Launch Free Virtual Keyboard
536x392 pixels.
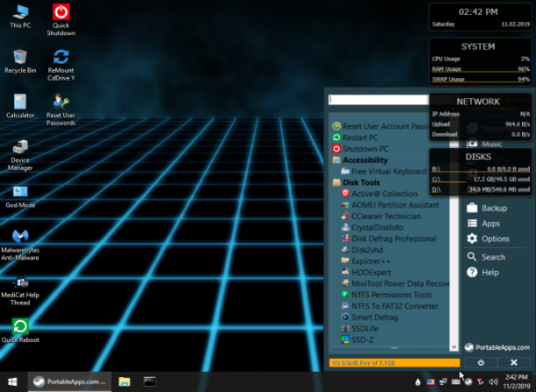click(384, 171)
